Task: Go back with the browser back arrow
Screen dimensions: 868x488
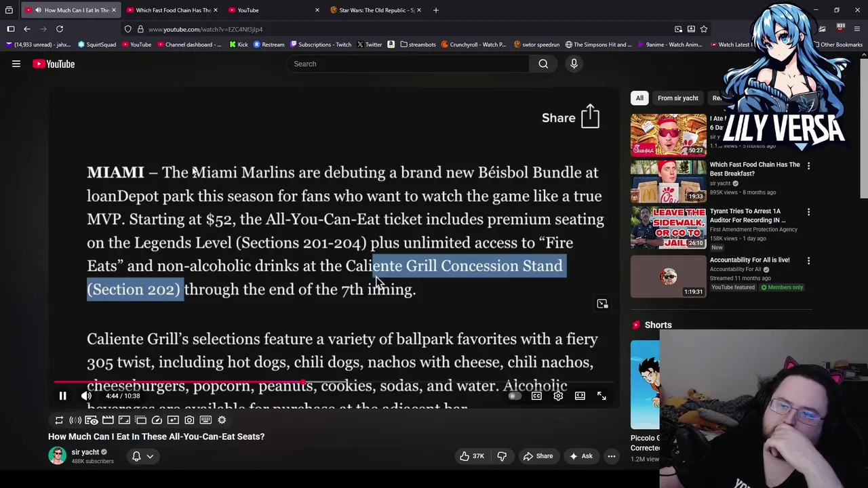Action: click(x=27, y=29)
